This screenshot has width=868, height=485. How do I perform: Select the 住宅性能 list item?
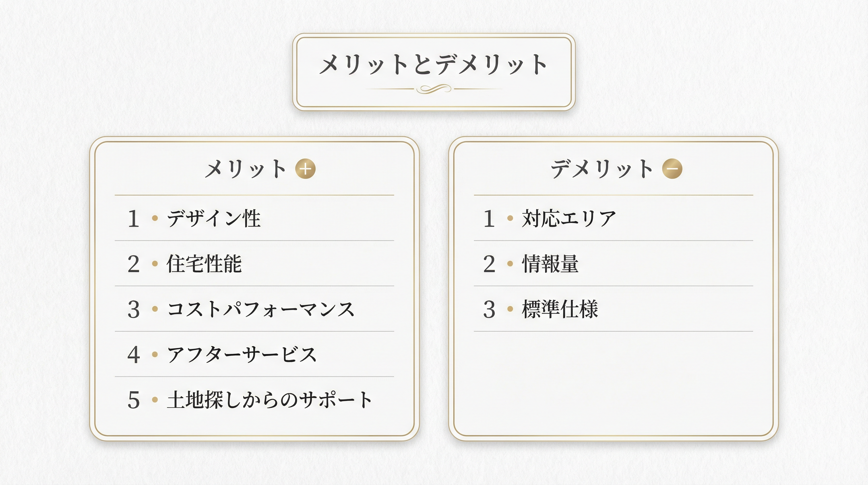click(x=204, y=264)
